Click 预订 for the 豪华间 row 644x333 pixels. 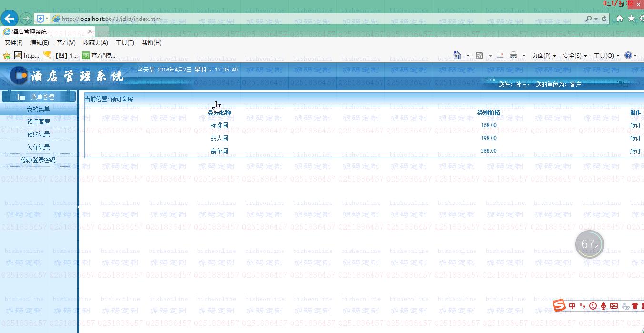(x=635, y=151)
